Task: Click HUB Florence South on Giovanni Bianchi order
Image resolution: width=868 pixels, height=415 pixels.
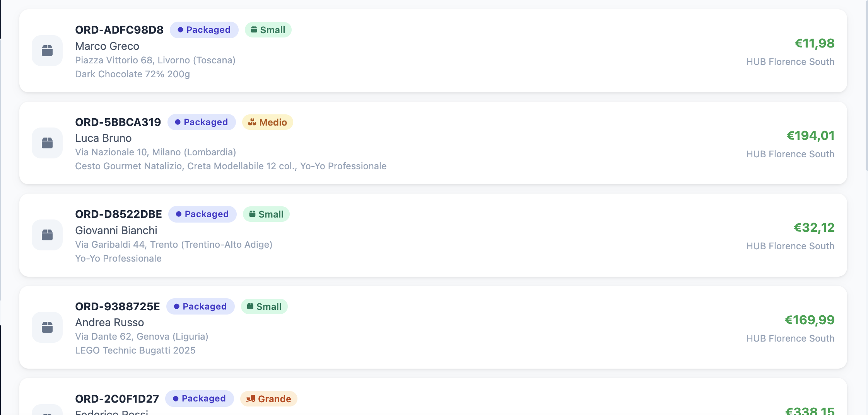Action: [790, 246]
